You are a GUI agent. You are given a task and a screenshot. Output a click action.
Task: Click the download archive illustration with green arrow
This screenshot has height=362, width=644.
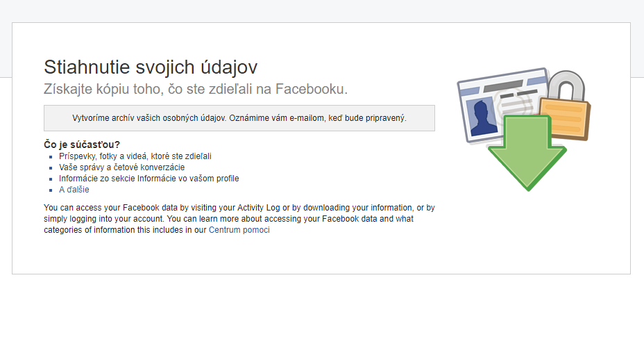524,129
